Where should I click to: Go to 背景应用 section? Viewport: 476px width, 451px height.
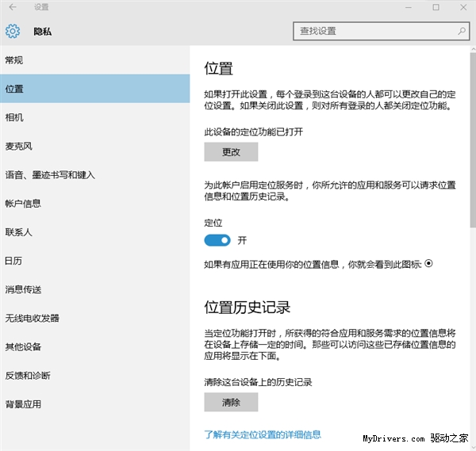click(23, 403)
